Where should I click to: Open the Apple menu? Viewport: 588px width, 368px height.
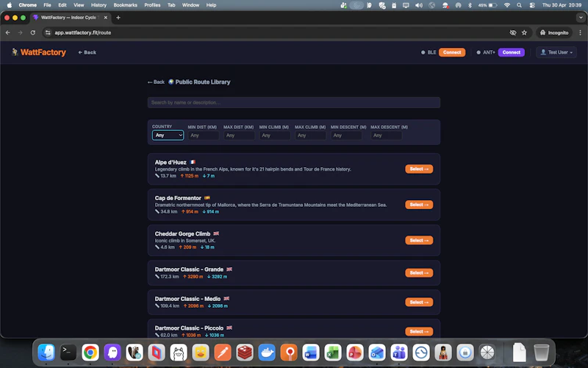point(10,5)
